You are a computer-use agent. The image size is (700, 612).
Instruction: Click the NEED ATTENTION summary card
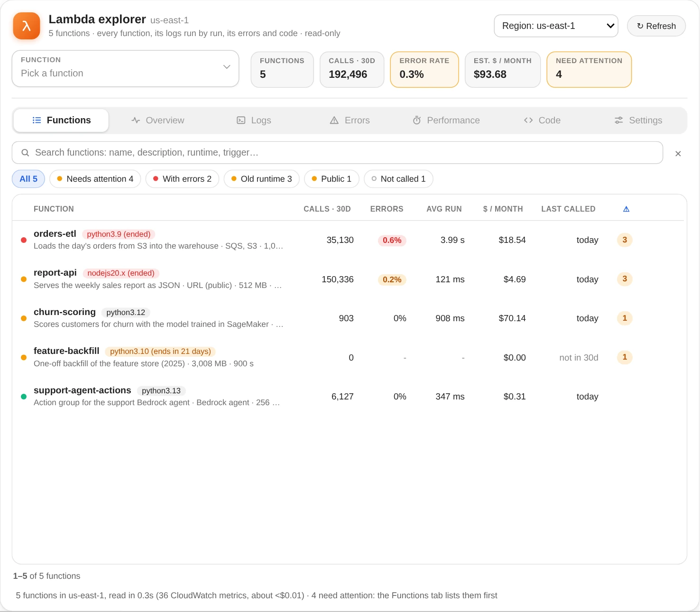pyautogui.click(x=589, y=70)
